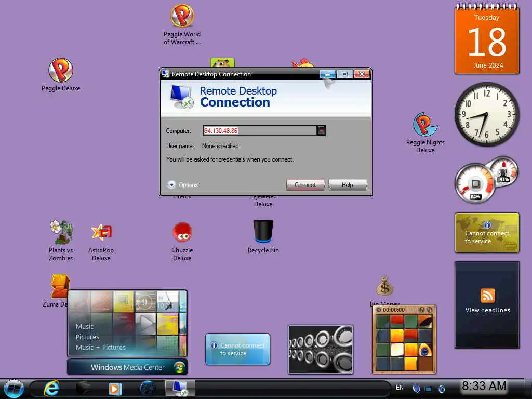Screen dimensions: 532x399
Task: Click the network monitor tray icon
Action: (x=429, y=389)
